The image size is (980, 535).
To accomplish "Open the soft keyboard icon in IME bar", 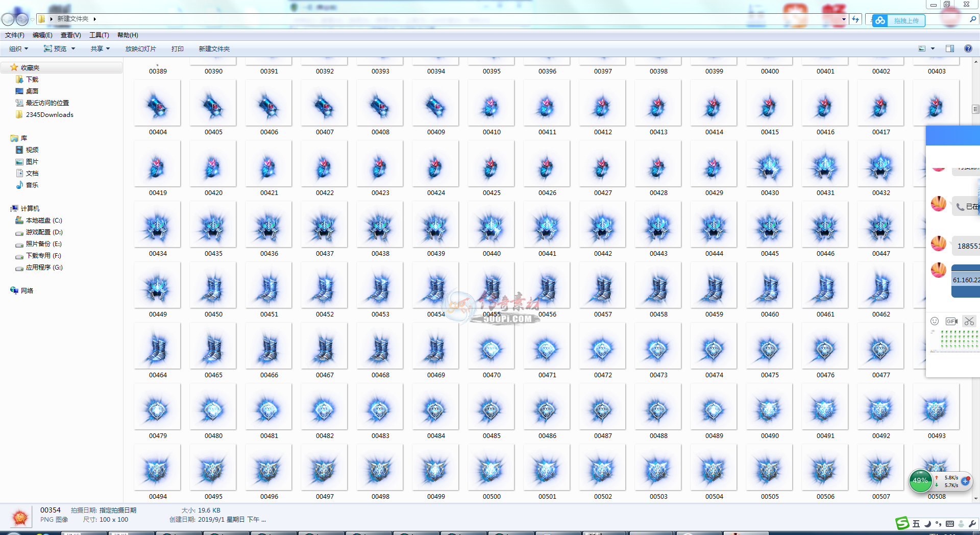I will 950,524.
